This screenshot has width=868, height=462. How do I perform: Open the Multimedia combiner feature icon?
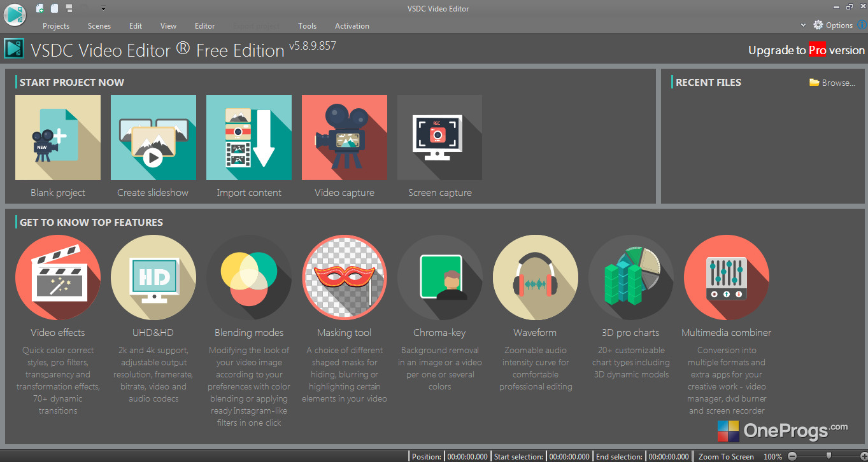tap(727, 277)
